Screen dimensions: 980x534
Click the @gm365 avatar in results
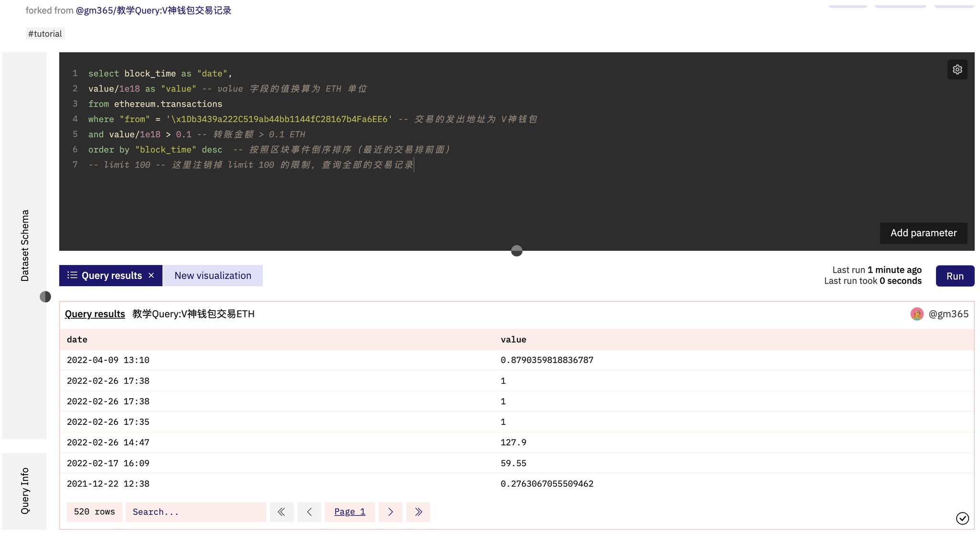click(917, 314)
